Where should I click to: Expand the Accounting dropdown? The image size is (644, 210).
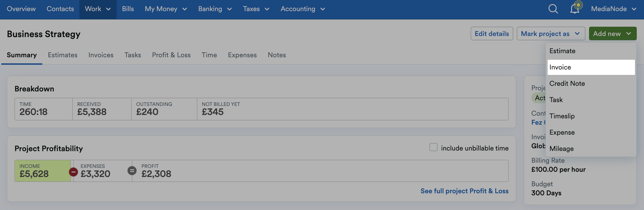coord(303,9)
